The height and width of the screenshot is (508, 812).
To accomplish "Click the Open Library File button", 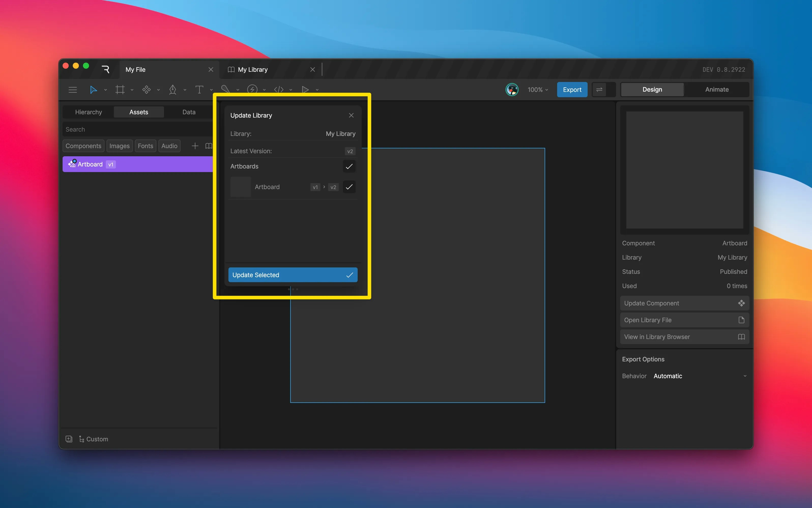I will coord(684,320).
